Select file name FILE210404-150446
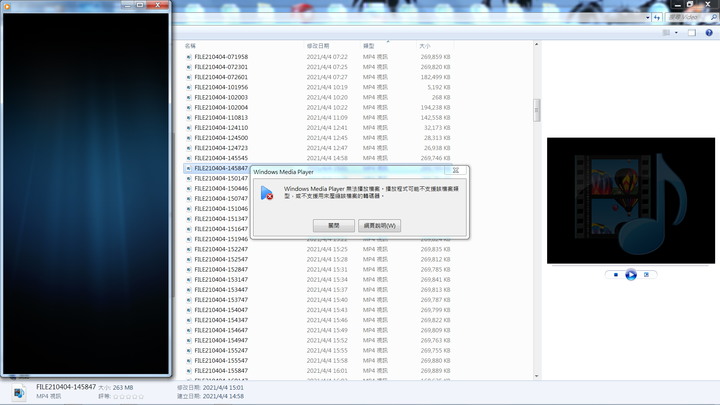Screen dimensions: 720x405 click(221, 188)
